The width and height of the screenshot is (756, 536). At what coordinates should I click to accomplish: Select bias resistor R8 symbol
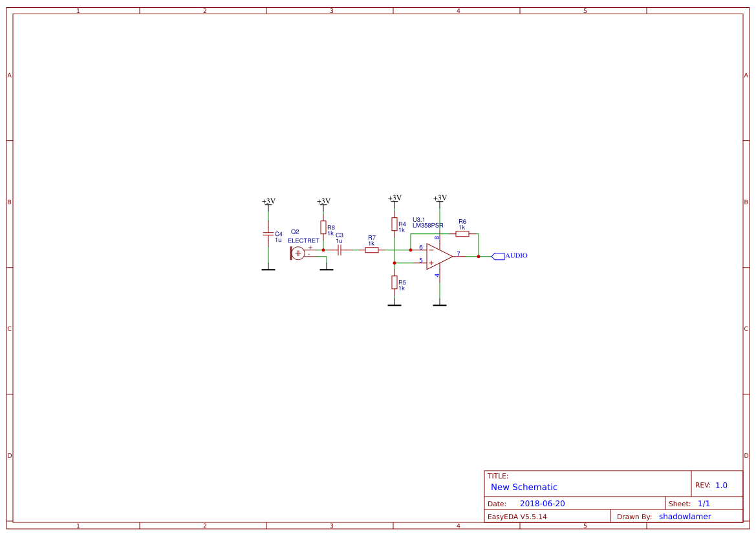point(323,228)
